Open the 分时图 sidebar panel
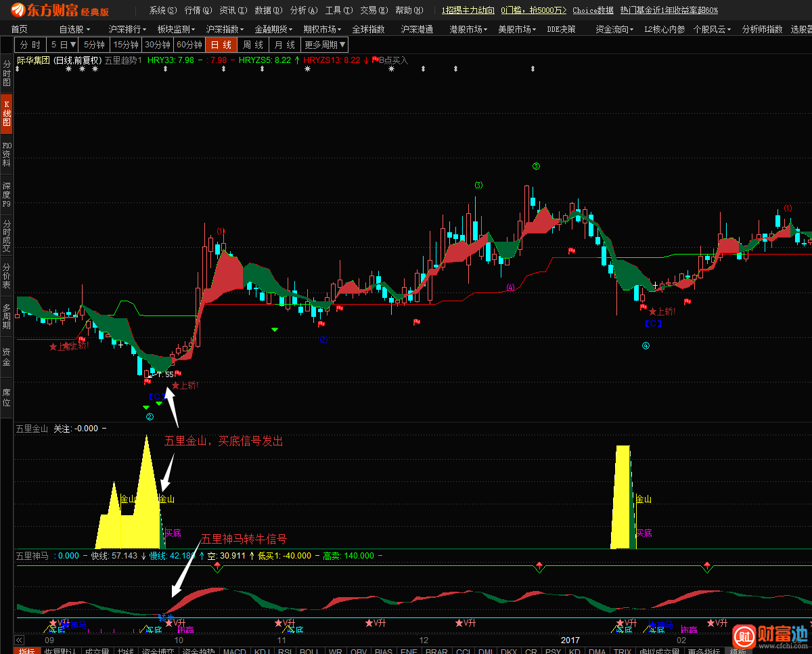Screen dimensions: 812x654 pyautogui.click(x=7, y=73)
